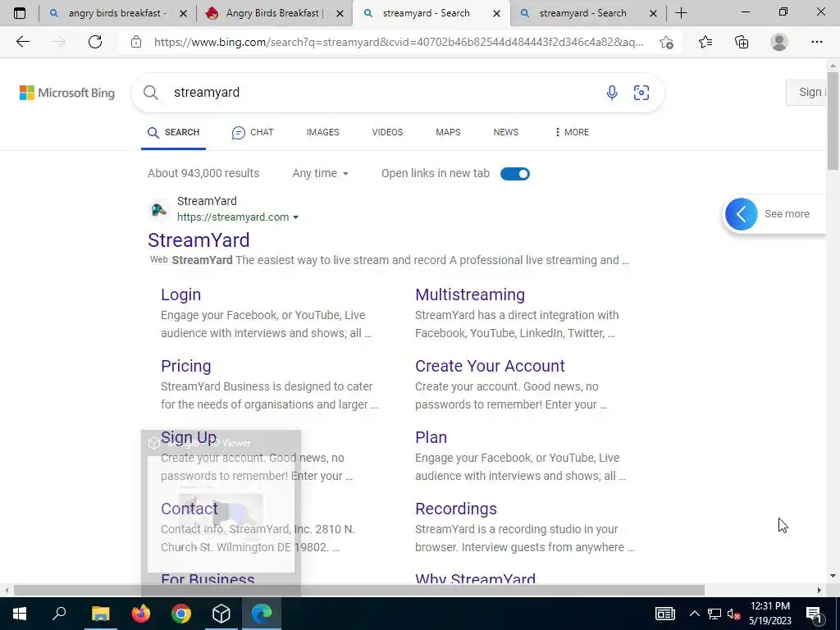840x630 pixels.
Task: Expand the streamyard.com URL dropdown arrow
Action: point(295,217)
